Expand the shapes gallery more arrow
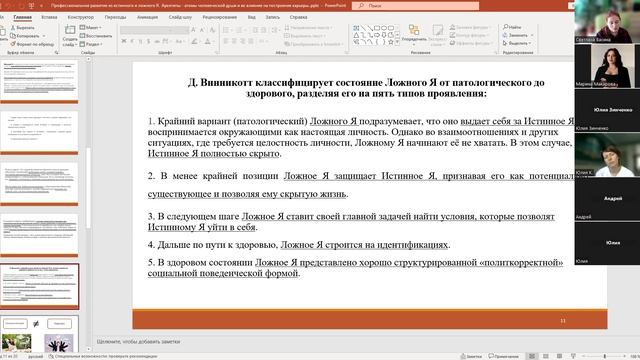 click(397, 42)
